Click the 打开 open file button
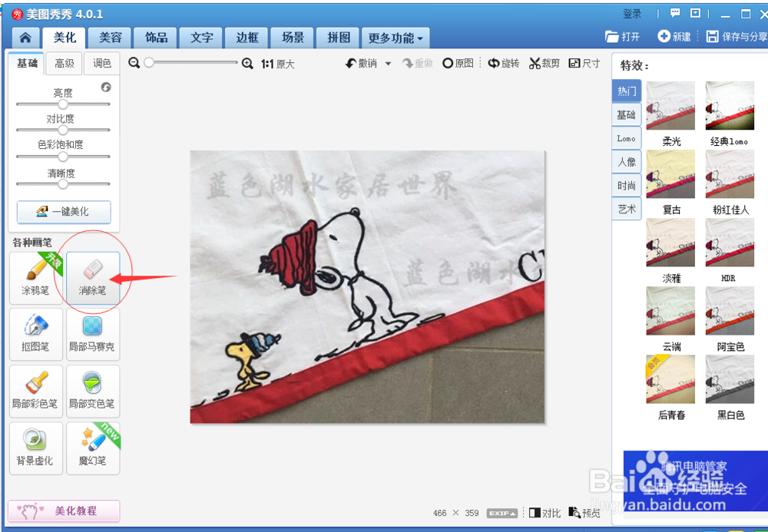 (623, 37)
